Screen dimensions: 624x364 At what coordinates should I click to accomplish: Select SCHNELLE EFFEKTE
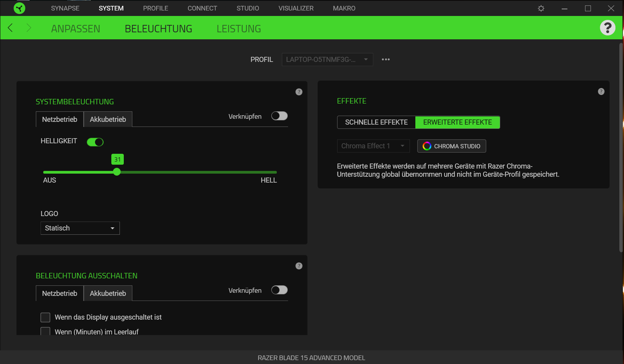coord(376,122)
